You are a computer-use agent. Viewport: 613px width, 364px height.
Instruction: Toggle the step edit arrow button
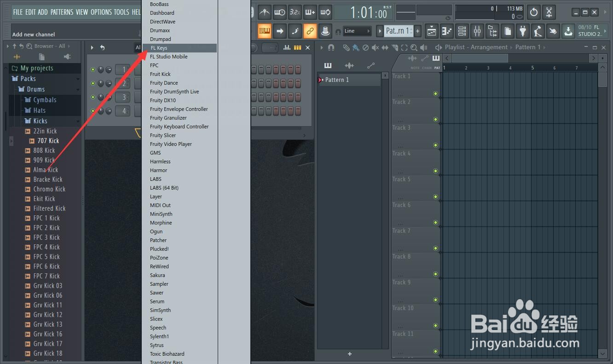(280, 31)
